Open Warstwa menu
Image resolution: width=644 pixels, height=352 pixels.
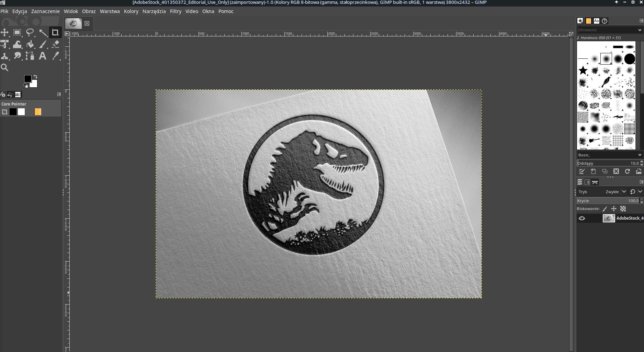click(110, 11)
